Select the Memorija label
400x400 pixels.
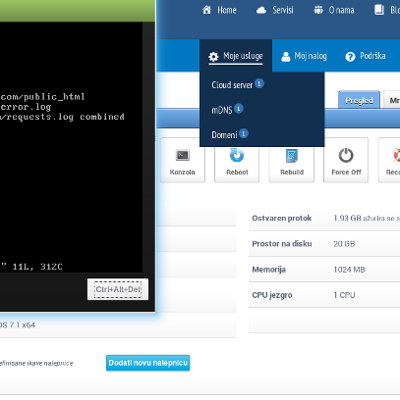[269, 269]
